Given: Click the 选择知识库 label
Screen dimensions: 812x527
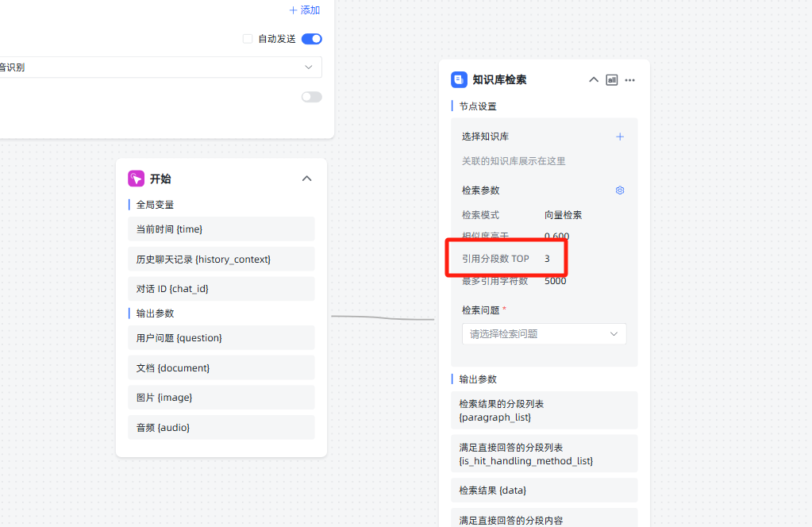Looking at the screenshot, I should tap(485, 137).
